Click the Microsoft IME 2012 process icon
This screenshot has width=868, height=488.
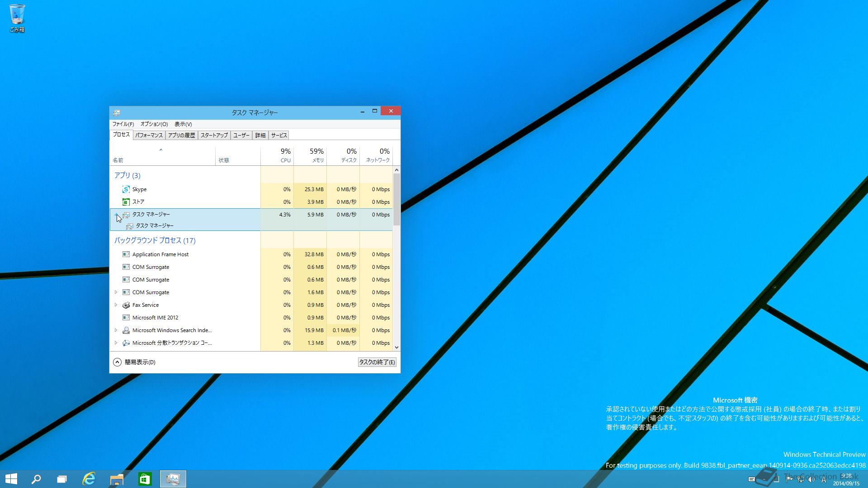[126, 318]
